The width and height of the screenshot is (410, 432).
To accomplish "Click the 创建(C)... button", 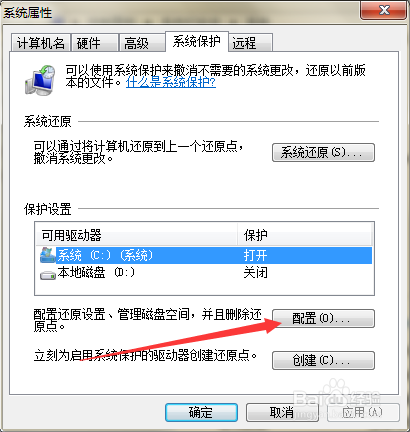I will (323, 360).
